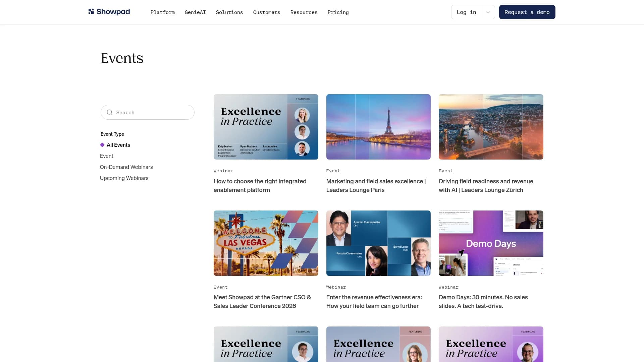Open the Eiffel Tower Paris event thumbnail
This screenshot has width=644, height=362.
coord(378,127)
